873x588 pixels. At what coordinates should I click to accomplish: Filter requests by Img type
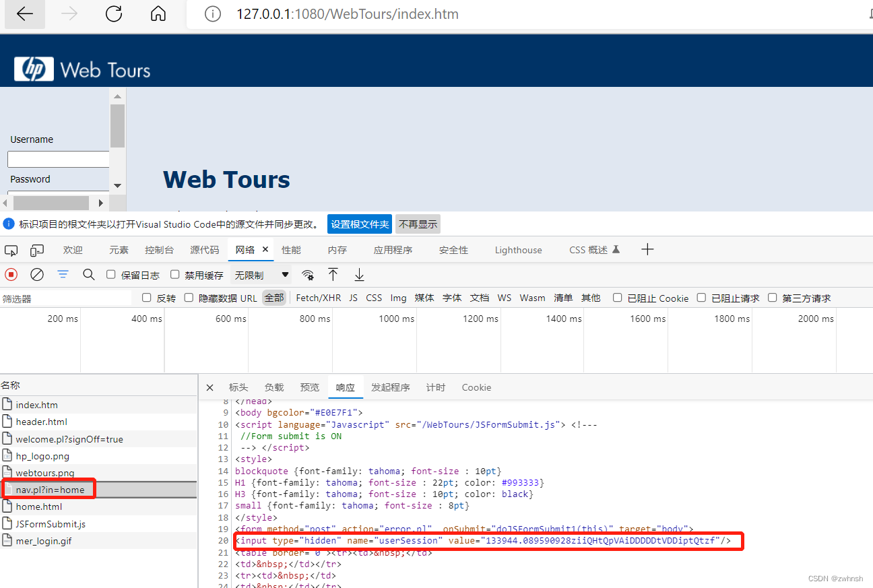click(398, 298)
